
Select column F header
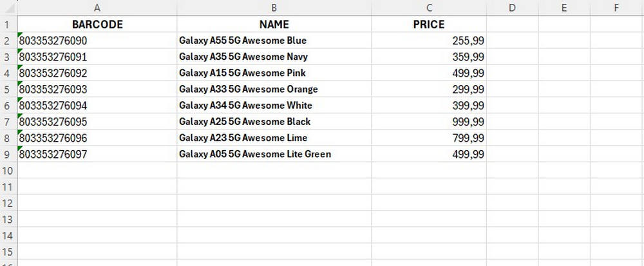tap(616, 8)
